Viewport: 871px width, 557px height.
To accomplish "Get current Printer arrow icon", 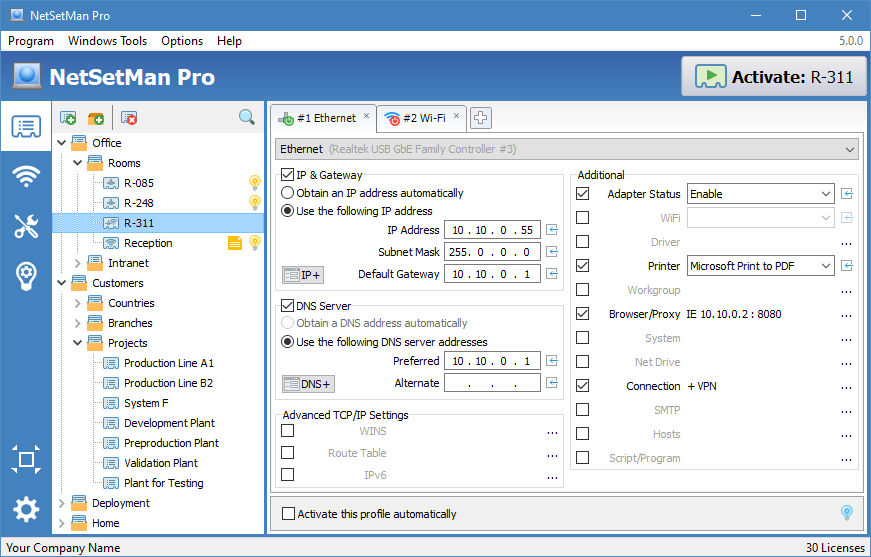I will pos(847,265).
